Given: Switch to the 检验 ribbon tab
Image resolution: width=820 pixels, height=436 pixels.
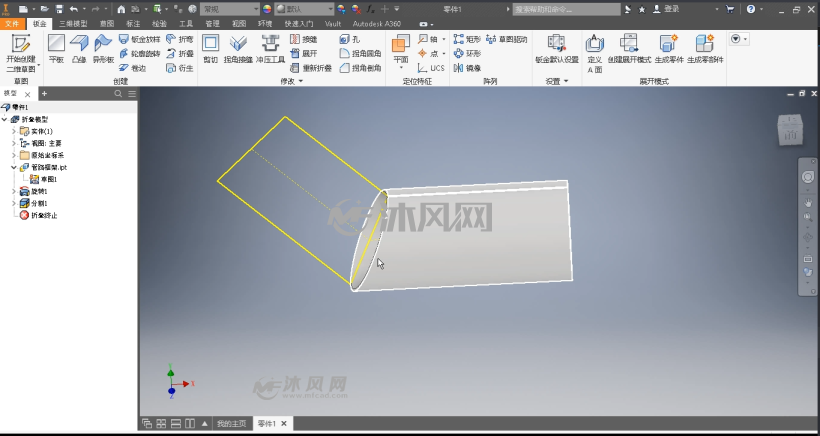Looking at the screenshot, I should [x=160, y=24].
